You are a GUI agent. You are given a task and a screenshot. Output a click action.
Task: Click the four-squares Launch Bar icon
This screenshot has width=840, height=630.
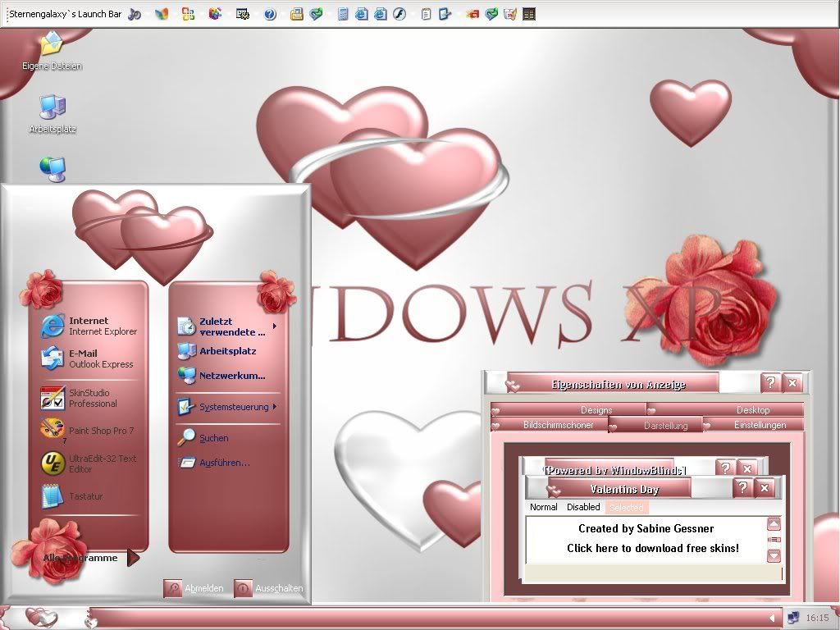[x=188, y=14]
